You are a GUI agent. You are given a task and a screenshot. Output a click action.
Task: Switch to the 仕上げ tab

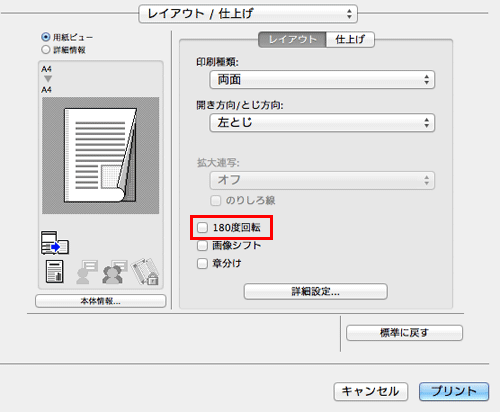point(350,39)
